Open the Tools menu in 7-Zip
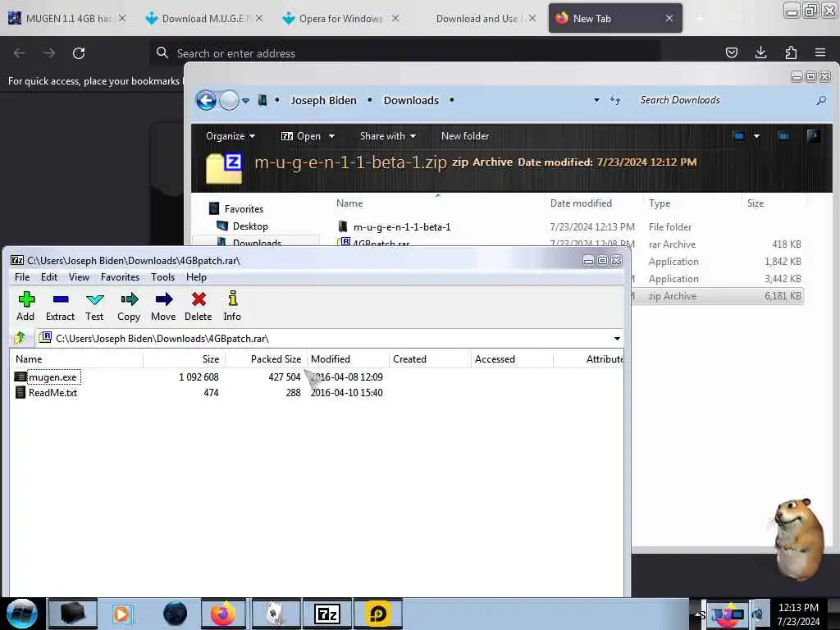840x630 pixels. coord(162,277)
